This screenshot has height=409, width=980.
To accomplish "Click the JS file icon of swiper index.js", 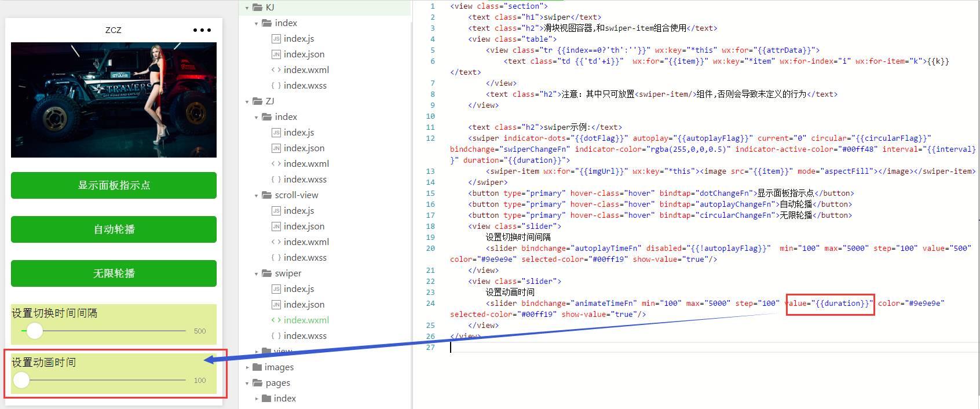I will 276,289.
